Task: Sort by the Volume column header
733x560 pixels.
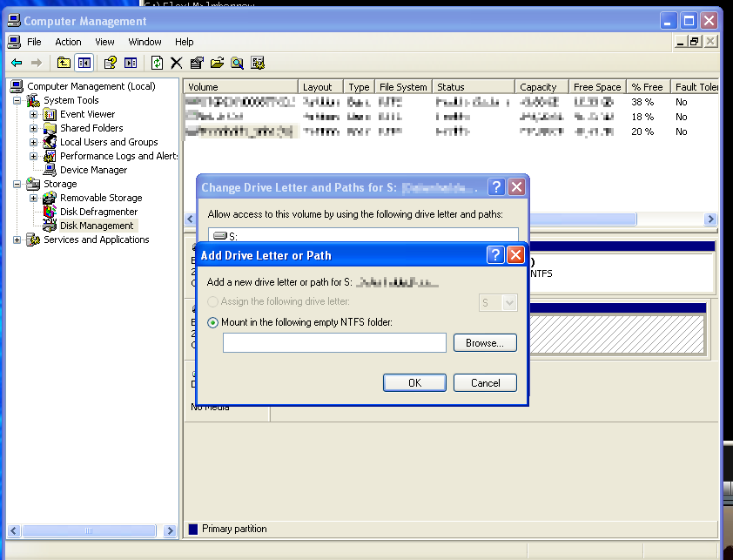Action: (241, 86)
